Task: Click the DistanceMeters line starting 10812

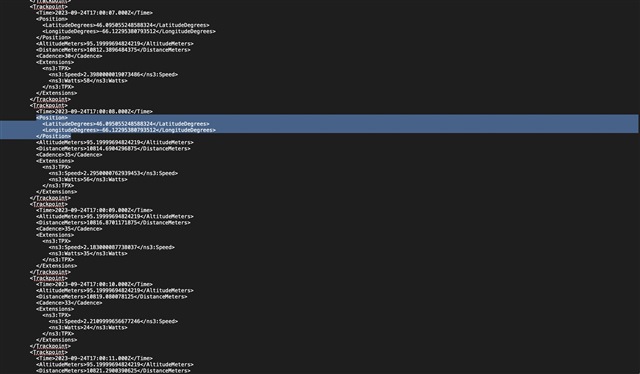Action: [113, 50]
